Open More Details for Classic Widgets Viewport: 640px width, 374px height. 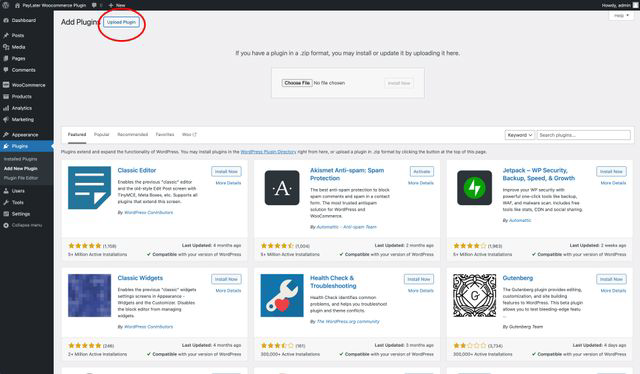point(228,291)
